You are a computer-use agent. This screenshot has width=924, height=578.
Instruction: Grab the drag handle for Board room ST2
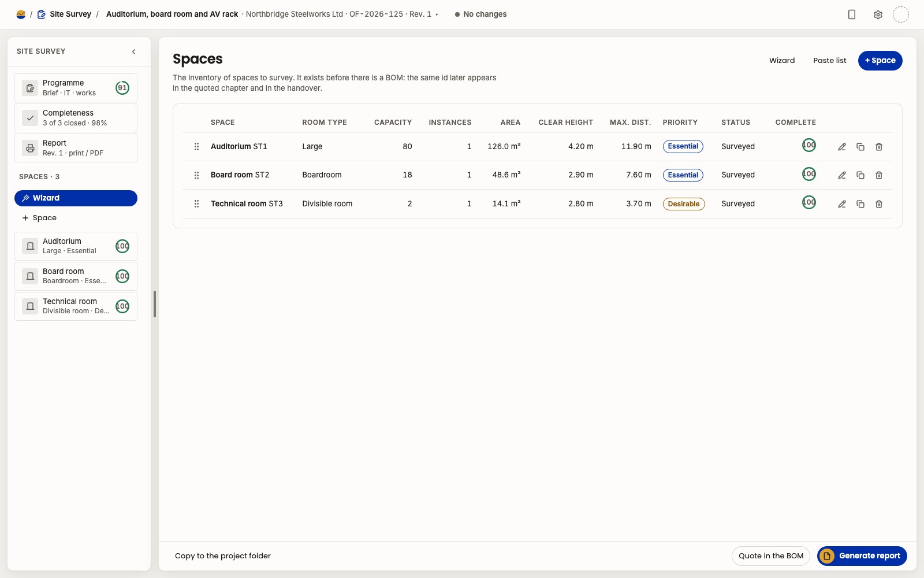[x=196, y=175]
